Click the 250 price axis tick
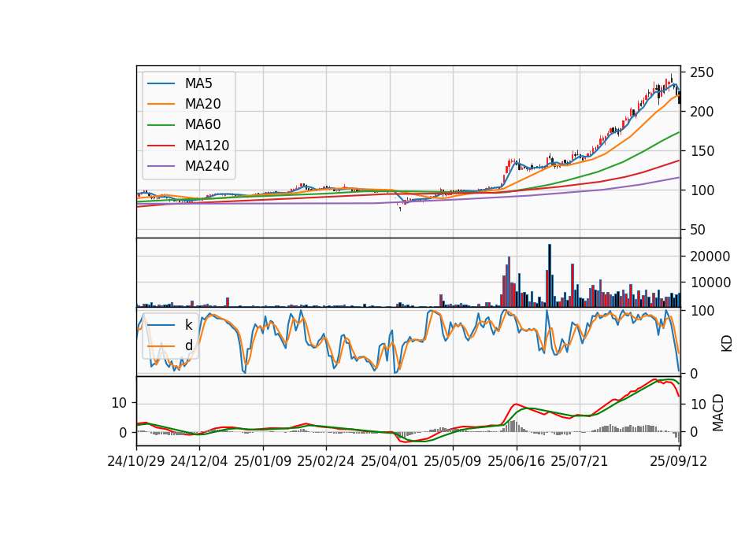This screenshot has width=756, height=543. (702, 72)
